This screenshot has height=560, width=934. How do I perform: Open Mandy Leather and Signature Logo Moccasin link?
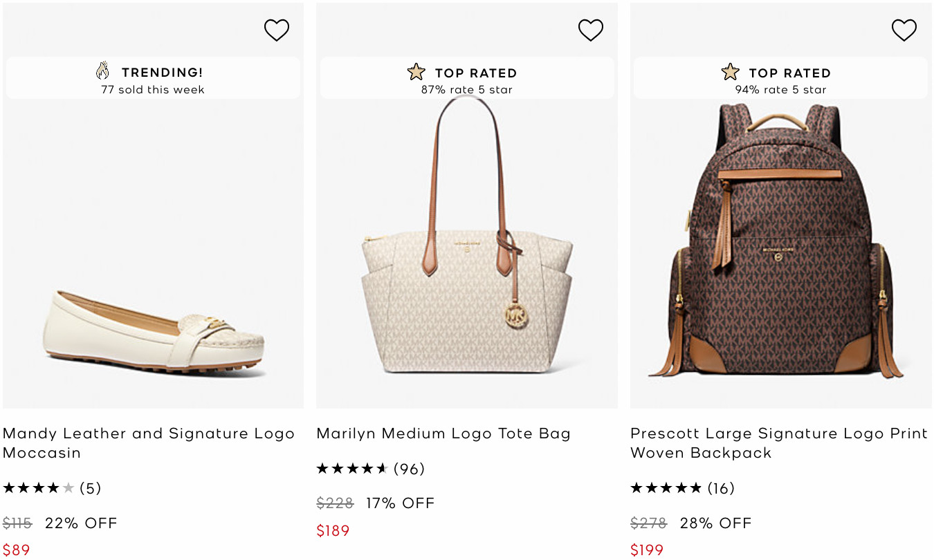[x=148, y=442]
